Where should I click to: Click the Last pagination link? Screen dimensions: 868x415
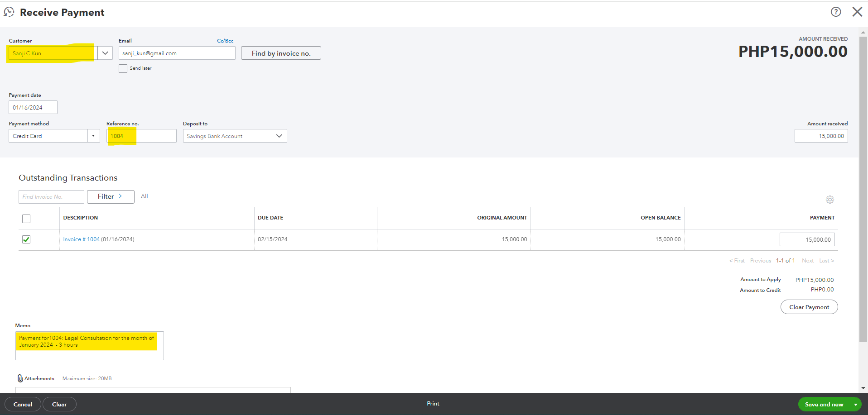pyautogui.click(x=827, y=261)
